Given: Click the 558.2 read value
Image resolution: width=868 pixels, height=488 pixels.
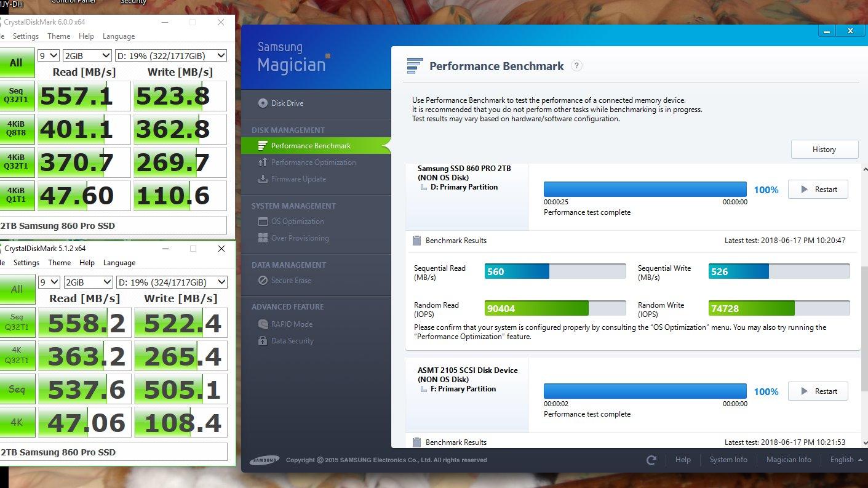Looking at the screenshot, I should pos(85,322).
